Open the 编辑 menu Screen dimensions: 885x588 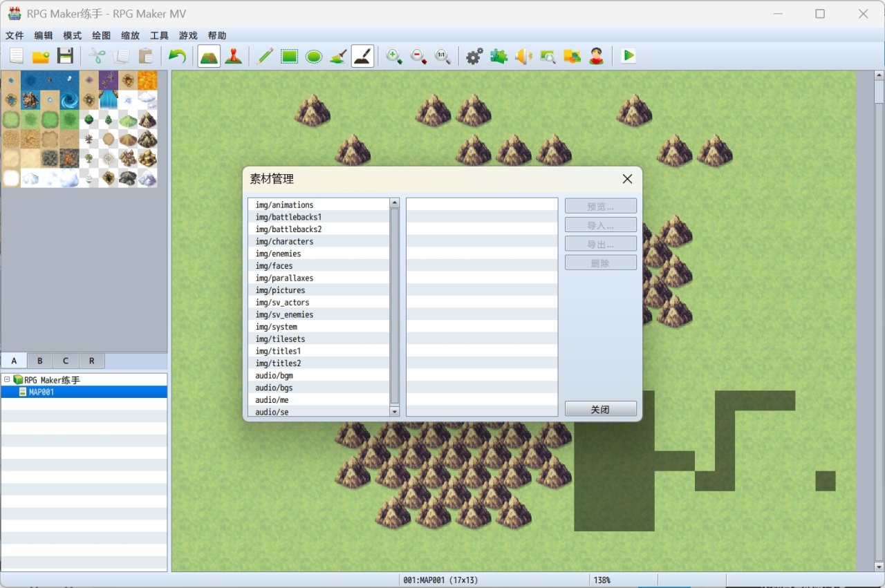click(44, 35)
